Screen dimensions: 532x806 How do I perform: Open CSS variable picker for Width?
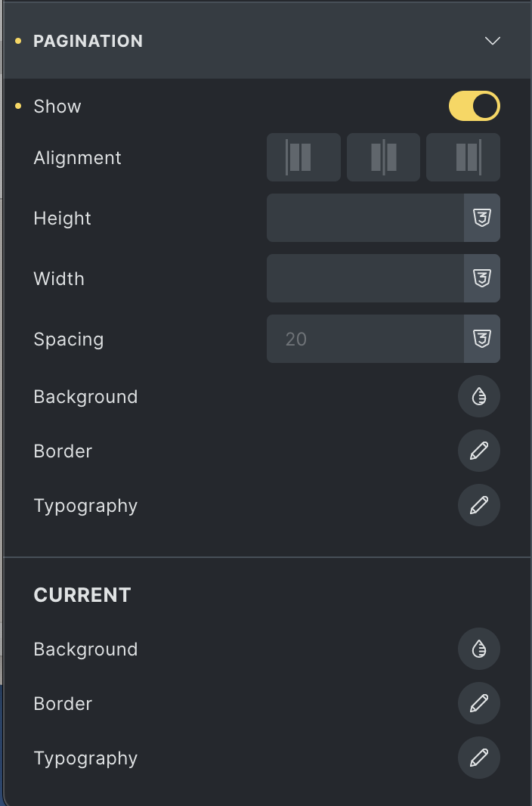click(x=482, y=278)
